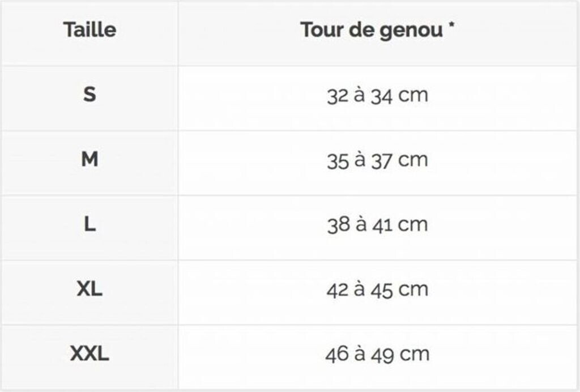Click the number 49 in the XXL row

coord(382,356)
